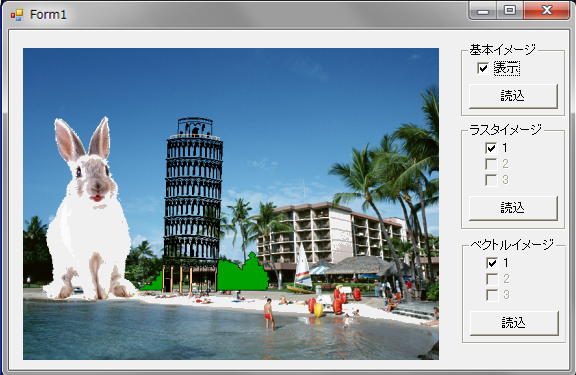The height and width of the screenshot is (375, 576).
Task: Click 読込 button in ラスタイメージ group
Action: [x=513, y=208]
